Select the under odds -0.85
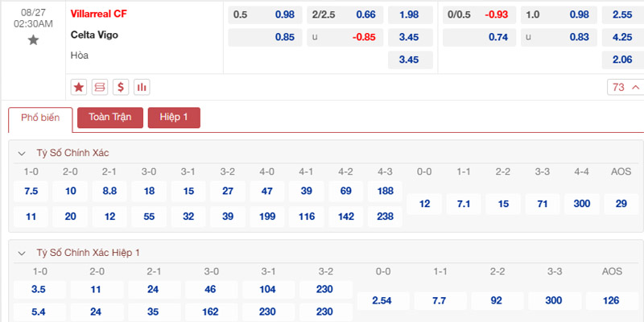This screenshot has height=322, width=644. [365, 37]
